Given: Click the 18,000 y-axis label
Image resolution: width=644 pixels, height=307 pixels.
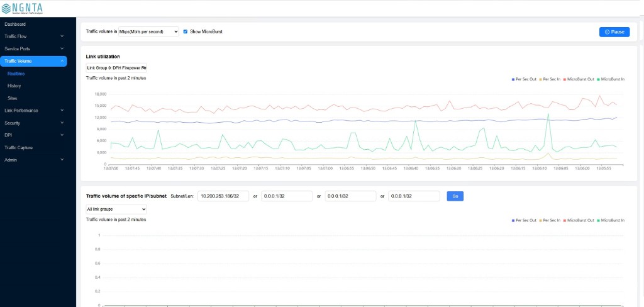Looking at the screenshot, I should coord(100,94).
